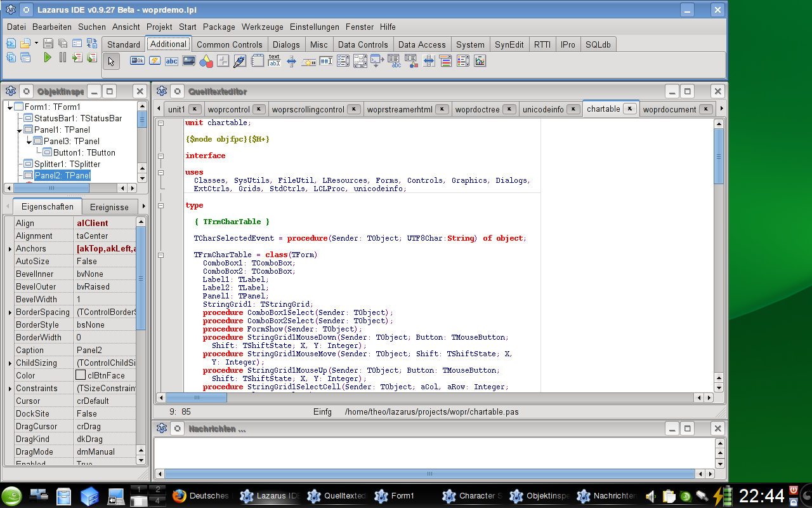Choose the TImage component icon
This screenshot has height=508, width=812.
(188, 61)
